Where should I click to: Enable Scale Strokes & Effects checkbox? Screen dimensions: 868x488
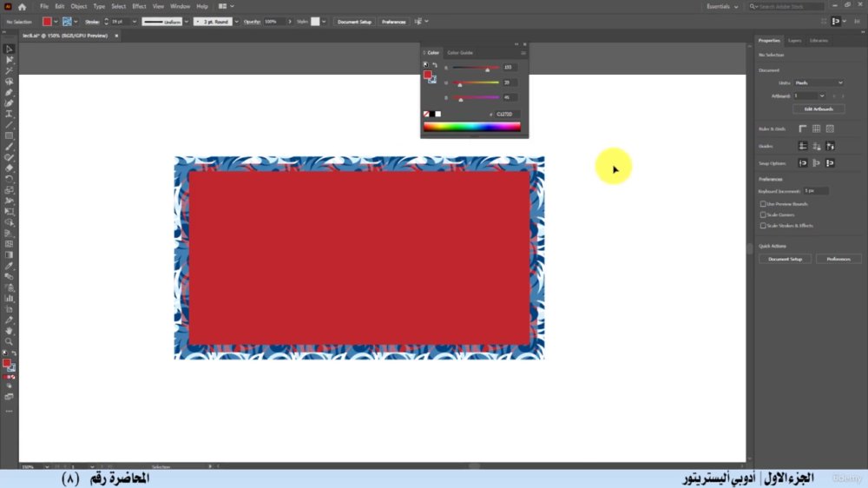point(763,226)
